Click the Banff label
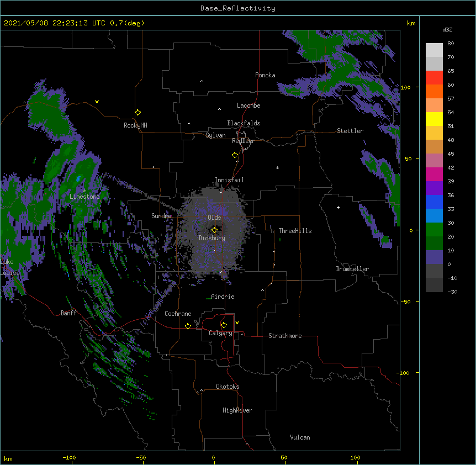The width and height of the screenshot is (476, 465). [x=68, y=313]
